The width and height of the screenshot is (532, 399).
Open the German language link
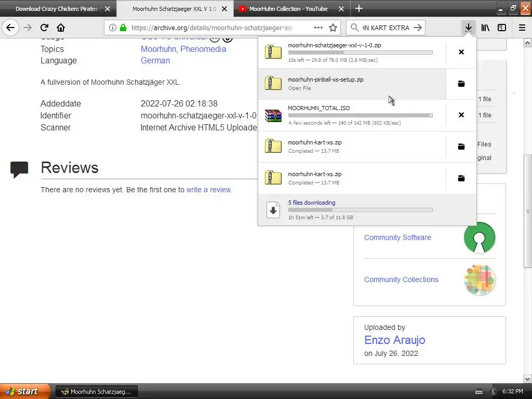pos(155,60)
